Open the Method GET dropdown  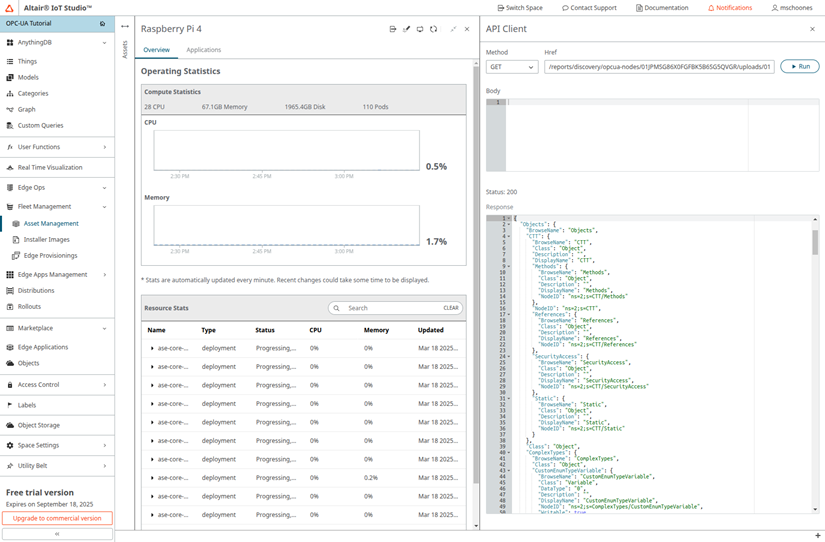pos(512,67)
